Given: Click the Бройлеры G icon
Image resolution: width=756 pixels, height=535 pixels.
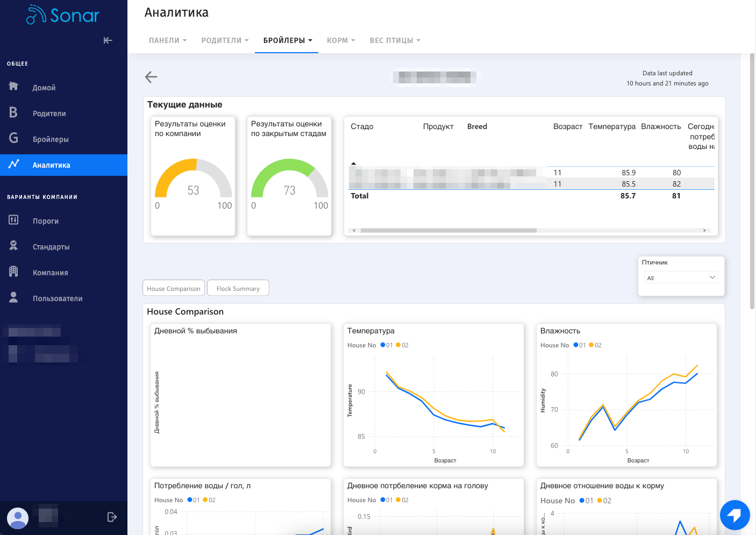Looking at the screenshot, I should (x=13, y=138).
